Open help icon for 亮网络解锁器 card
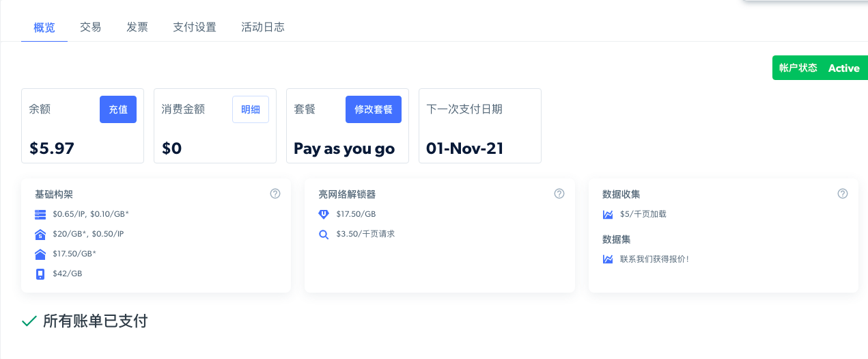Screen dimensions: 868x359 pos(559,194)
